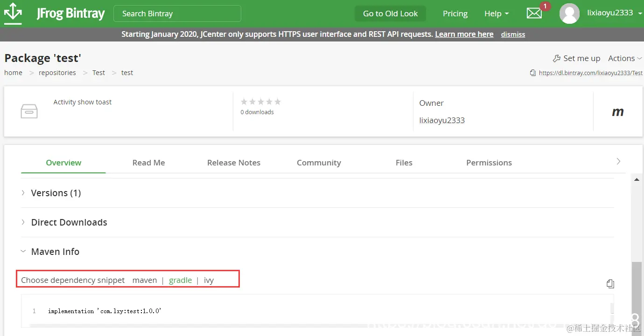Viewport: 644px width, 336px height.
Task: Click the Package 'test' heading
Action: (43, 58)
